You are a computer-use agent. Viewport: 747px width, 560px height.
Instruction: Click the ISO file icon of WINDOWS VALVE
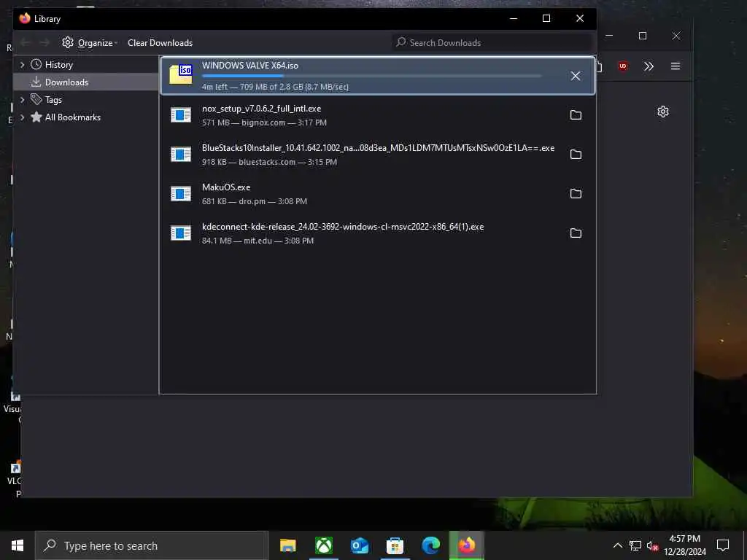coord(181,75)
